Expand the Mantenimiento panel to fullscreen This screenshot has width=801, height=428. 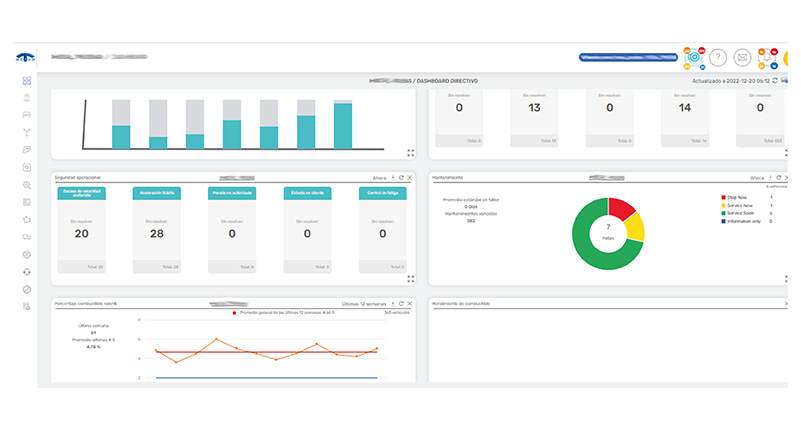786,279
